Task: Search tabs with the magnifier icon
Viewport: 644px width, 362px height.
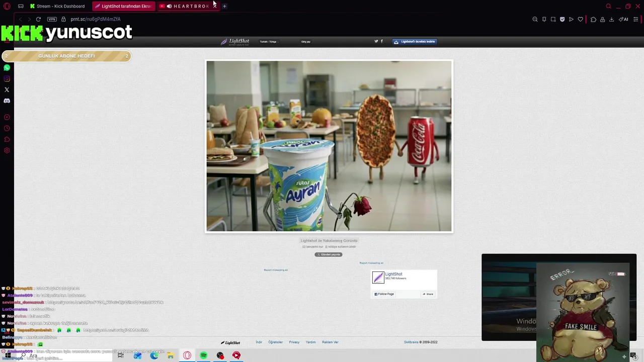Action: [x=608, y=6]
